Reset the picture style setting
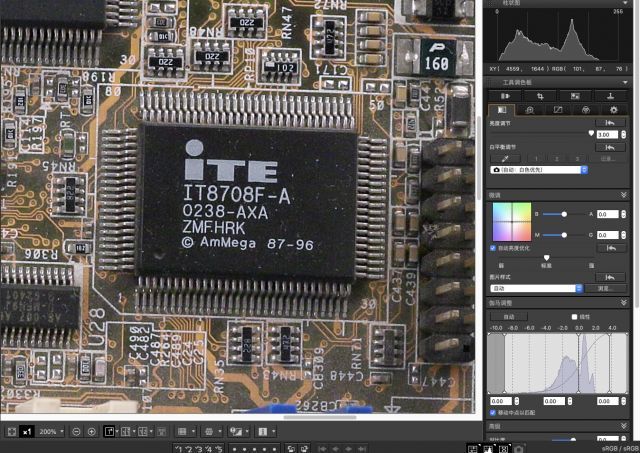Viewport: 640px width, 453px height. (x=610, y=277)
